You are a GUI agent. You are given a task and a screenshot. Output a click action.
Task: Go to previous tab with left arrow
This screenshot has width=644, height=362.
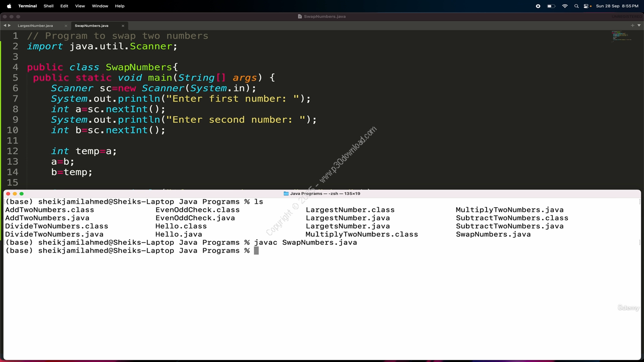pyautogui.click(x=5, y=25)
